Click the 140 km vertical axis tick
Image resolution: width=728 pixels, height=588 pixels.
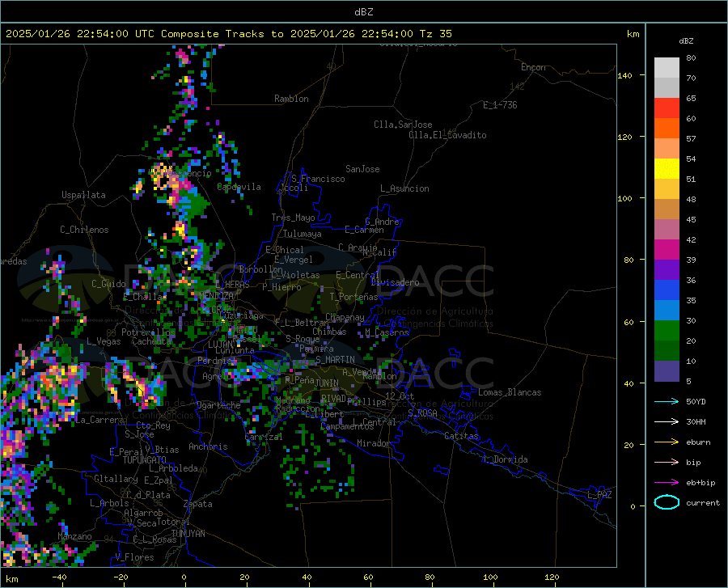[625, 76]
